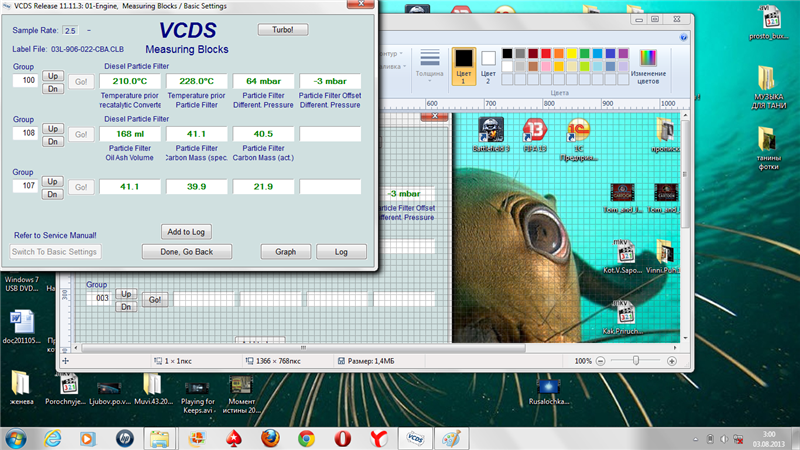Open the Edit colors rainbow icon in Paint
The image size is (800, 450).
point(648,57)
